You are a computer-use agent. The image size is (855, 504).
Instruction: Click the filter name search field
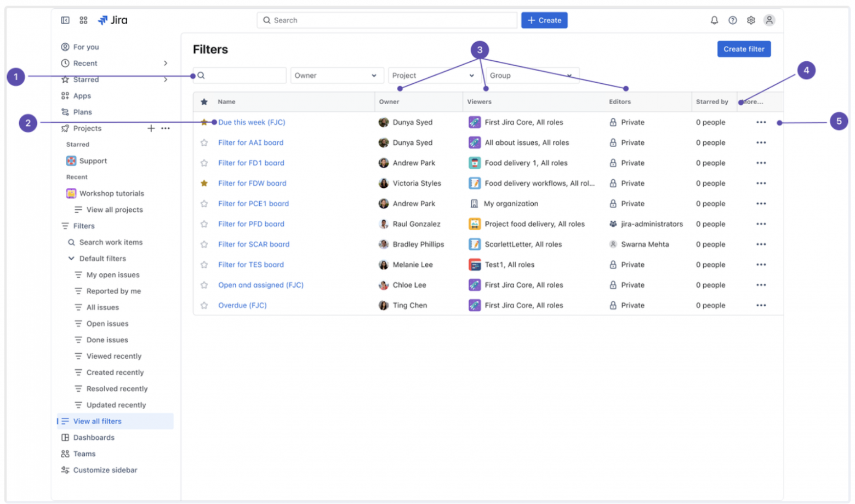click(x=240, y=75)
